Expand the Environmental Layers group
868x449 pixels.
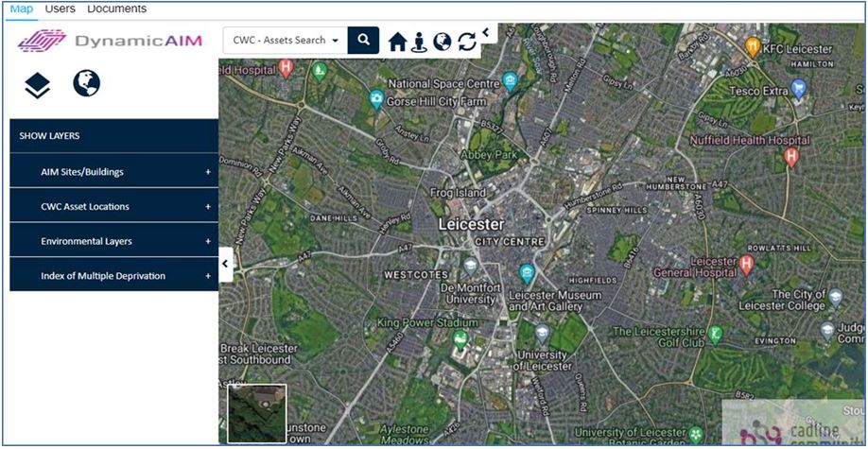tap(114, 241)
